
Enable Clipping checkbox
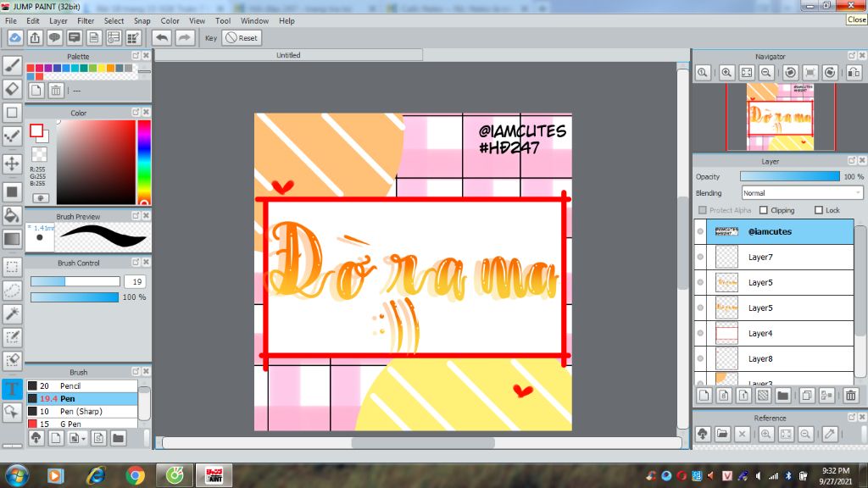click(x=764, y=210)
